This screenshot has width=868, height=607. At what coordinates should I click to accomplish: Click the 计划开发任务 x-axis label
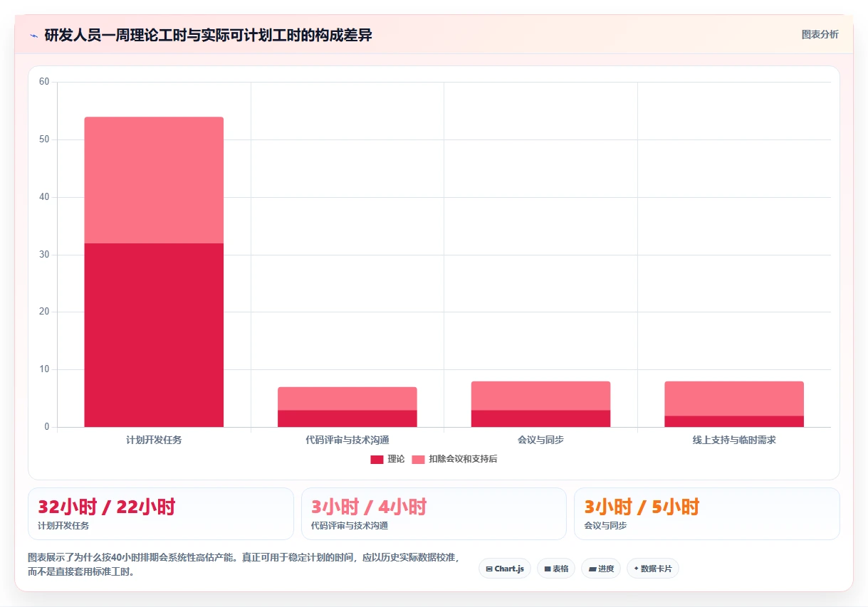coord(154,440)
